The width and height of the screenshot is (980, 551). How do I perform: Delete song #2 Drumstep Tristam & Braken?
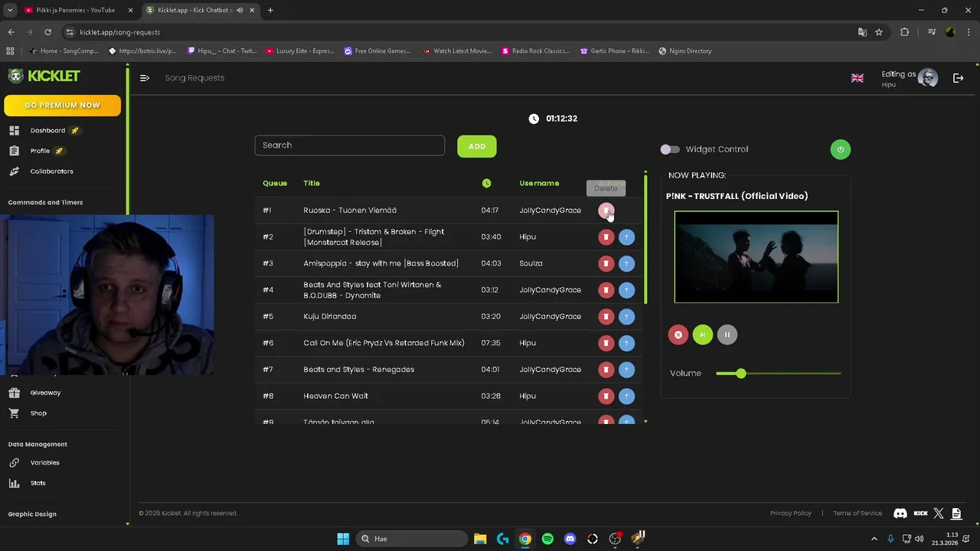[606, 237]
